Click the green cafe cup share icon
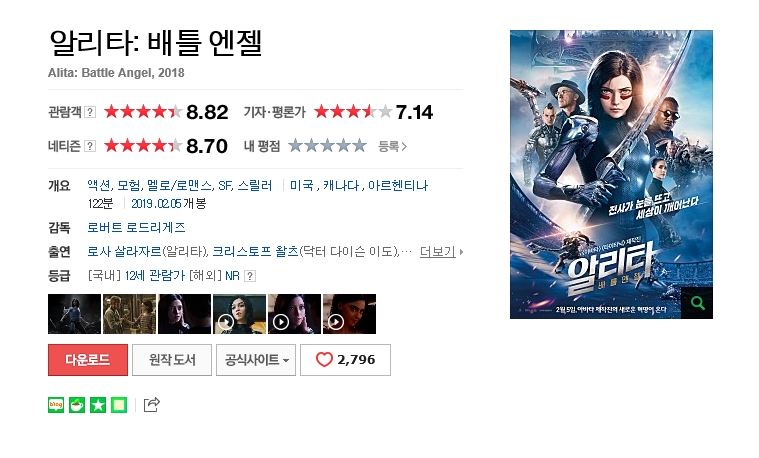Viewport: 759px width, 458px height. [x=77, y=405]
